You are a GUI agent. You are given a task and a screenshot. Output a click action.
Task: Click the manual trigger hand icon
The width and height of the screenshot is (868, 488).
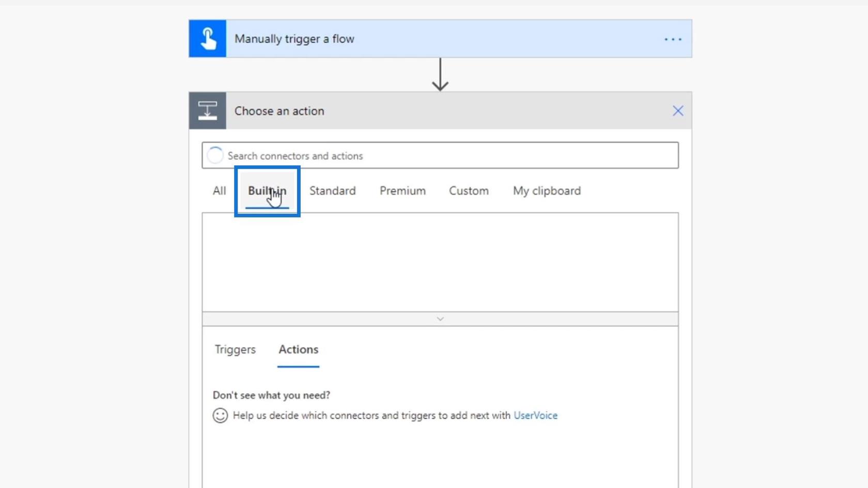(208, 39)
